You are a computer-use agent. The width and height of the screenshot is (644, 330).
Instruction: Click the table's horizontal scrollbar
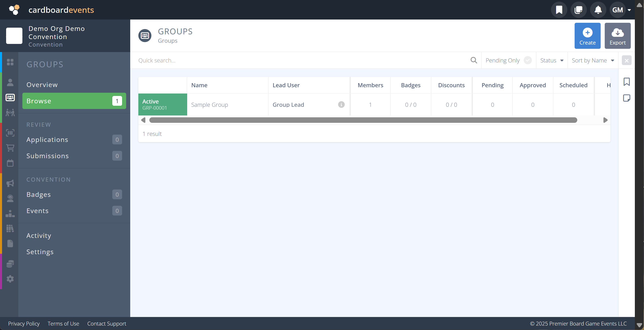(x=363, y=120)
